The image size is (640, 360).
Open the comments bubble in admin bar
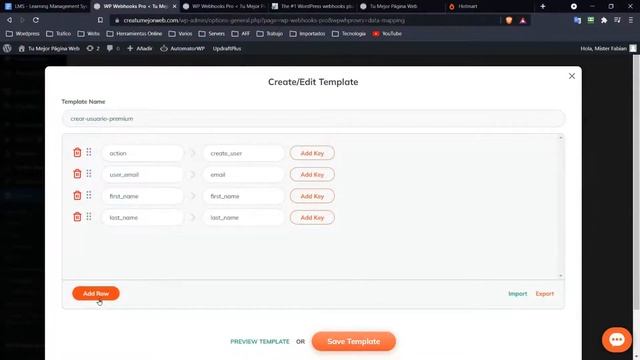coord(113,48)
